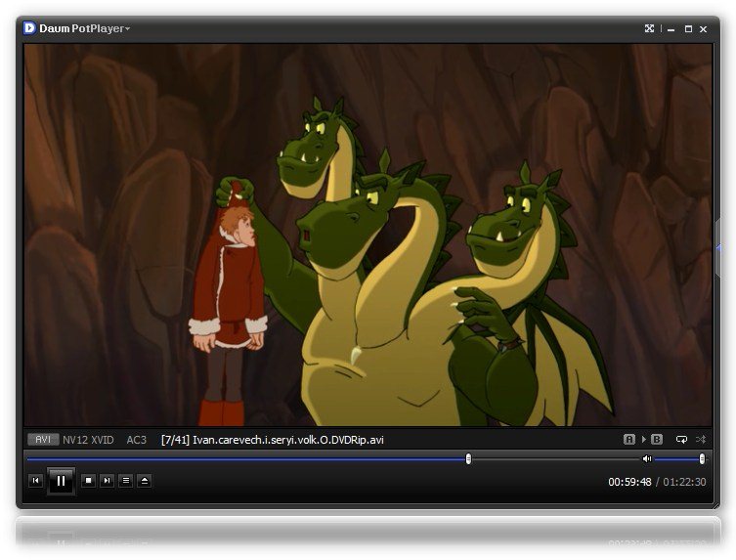The image size is (736, 560).
Task: Mute the audio via speaker icon
Action: click(x=646, y=458)
